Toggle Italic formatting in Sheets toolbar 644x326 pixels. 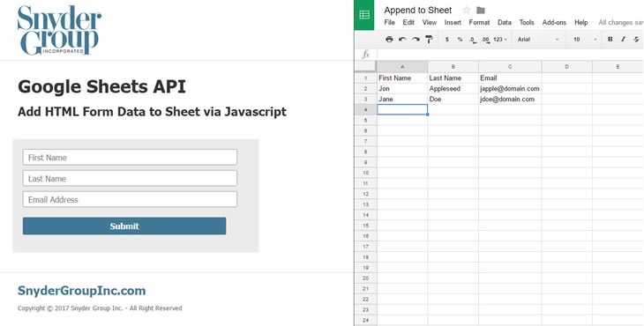coord(623,40)
